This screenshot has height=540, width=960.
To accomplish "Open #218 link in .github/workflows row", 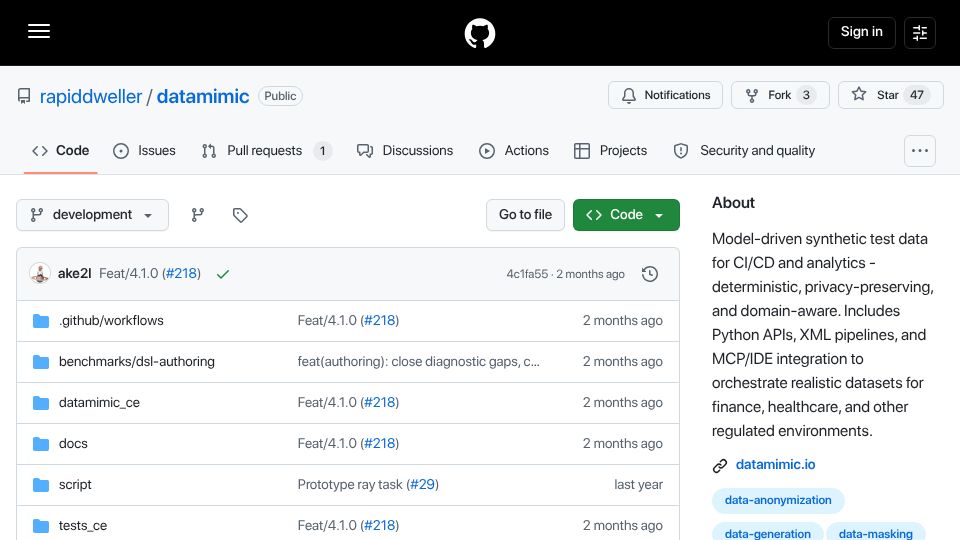I will (x=380, y=321).
